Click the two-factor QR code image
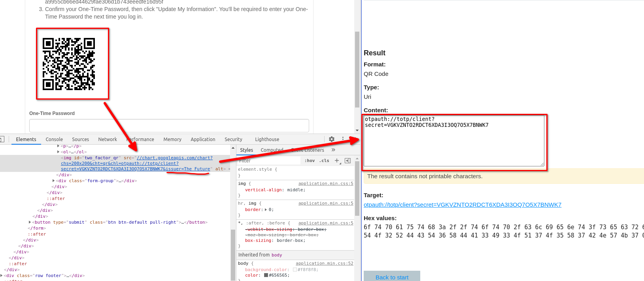Screen dimensions: 644x281 tap(69, 64)
